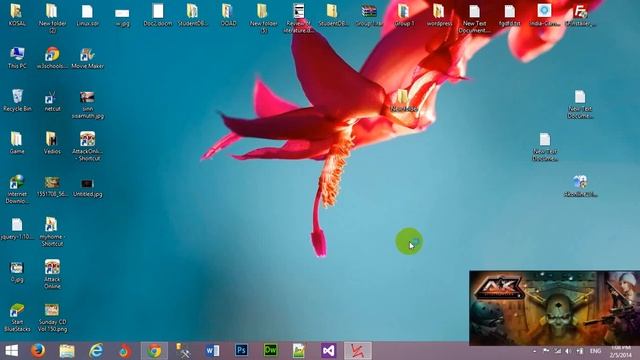This screenshot has height=360, width=640.
Task: Show hidden system tray icons
Action: pos(535,351)
